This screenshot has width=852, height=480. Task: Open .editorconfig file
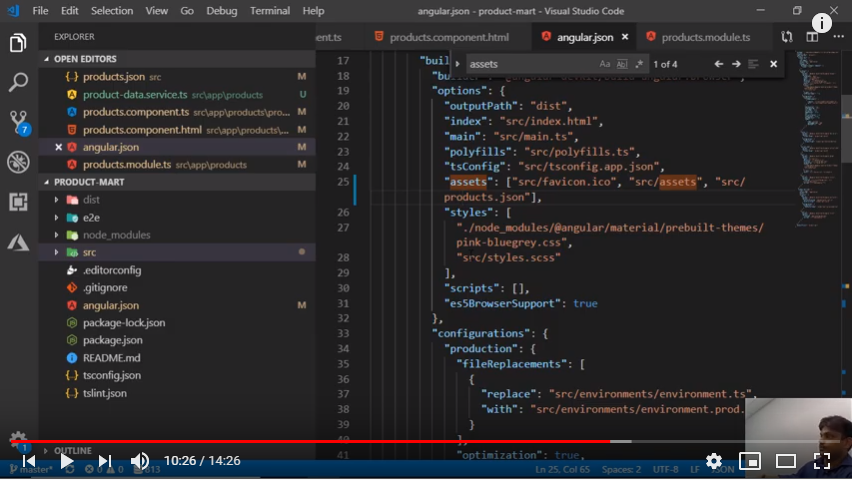111,270
